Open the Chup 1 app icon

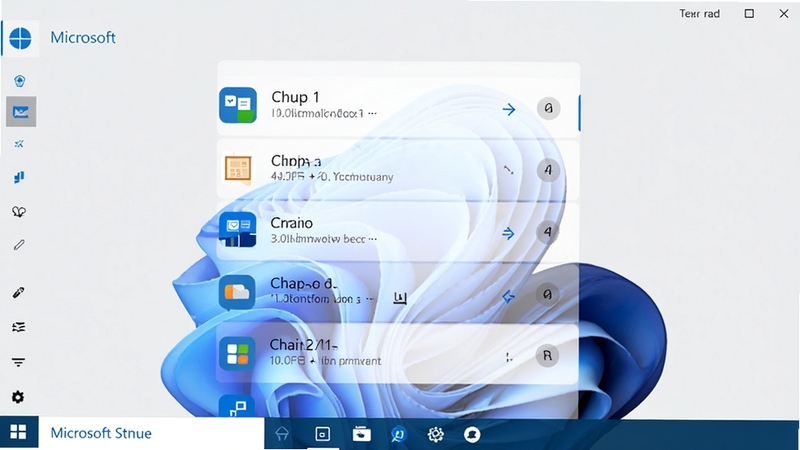click(238, 105)
